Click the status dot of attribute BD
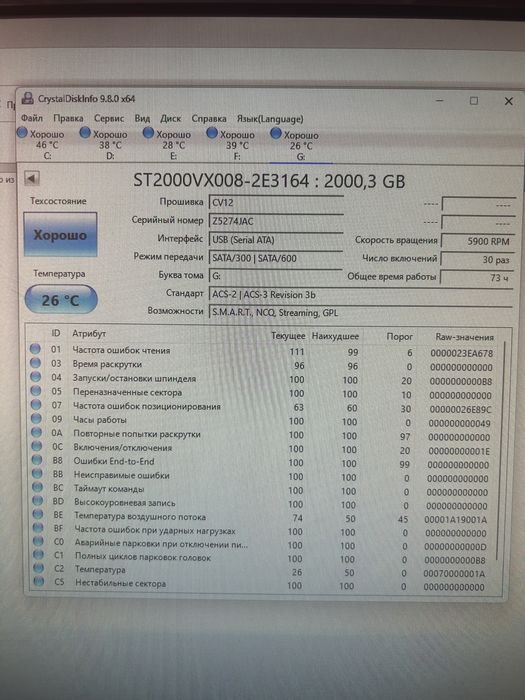 [x=38, y=501]
